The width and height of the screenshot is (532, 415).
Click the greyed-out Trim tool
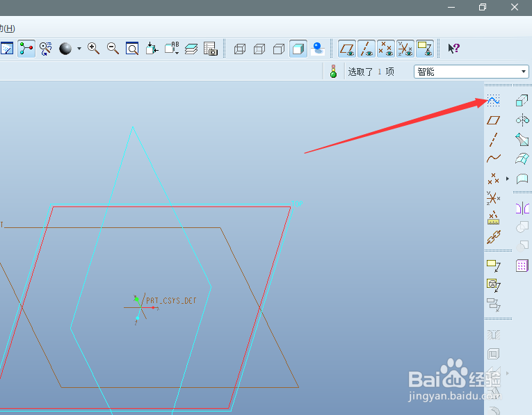(x=522, y=246)
